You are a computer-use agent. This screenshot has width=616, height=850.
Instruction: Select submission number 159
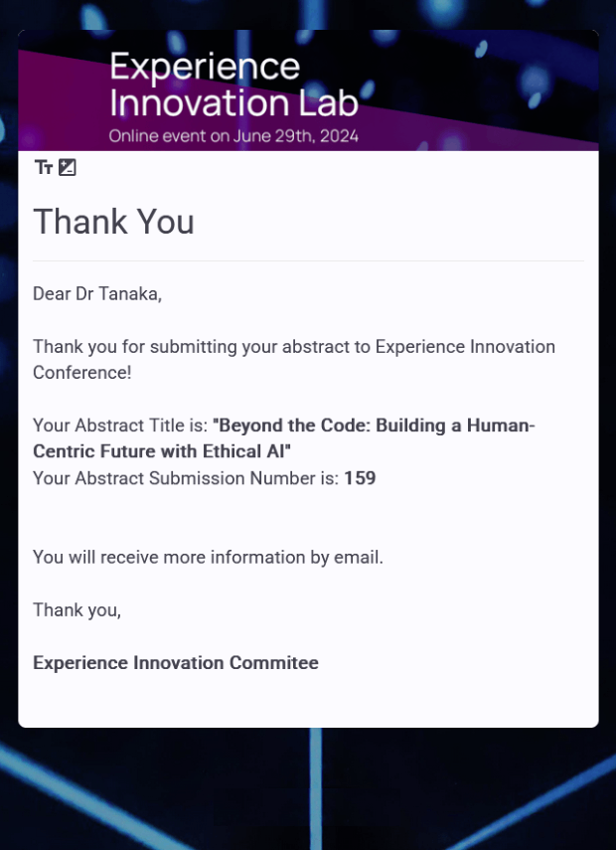[x=360, y=478]
